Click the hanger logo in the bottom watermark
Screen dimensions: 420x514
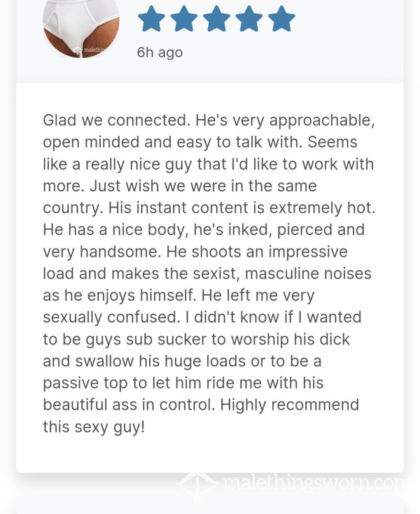pyautogui.click(x=197, y=482)
